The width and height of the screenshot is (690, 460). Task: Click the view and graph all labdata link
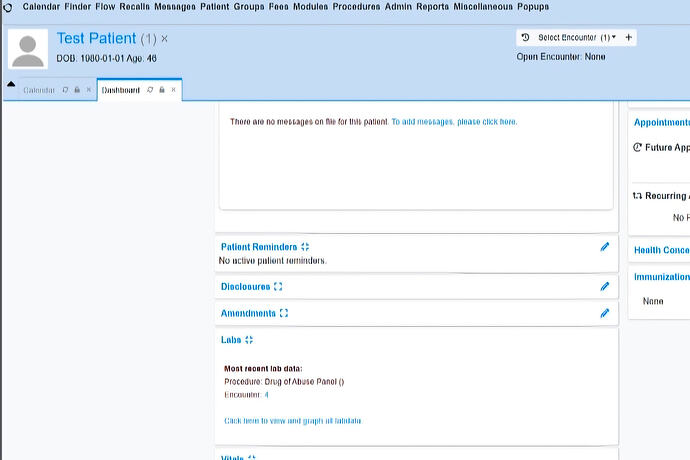pyautogui.click(x=293, y=421)
